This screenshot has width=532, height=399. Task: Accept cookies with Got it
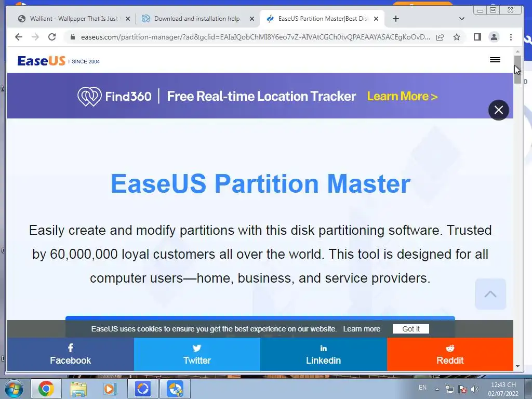411,329
